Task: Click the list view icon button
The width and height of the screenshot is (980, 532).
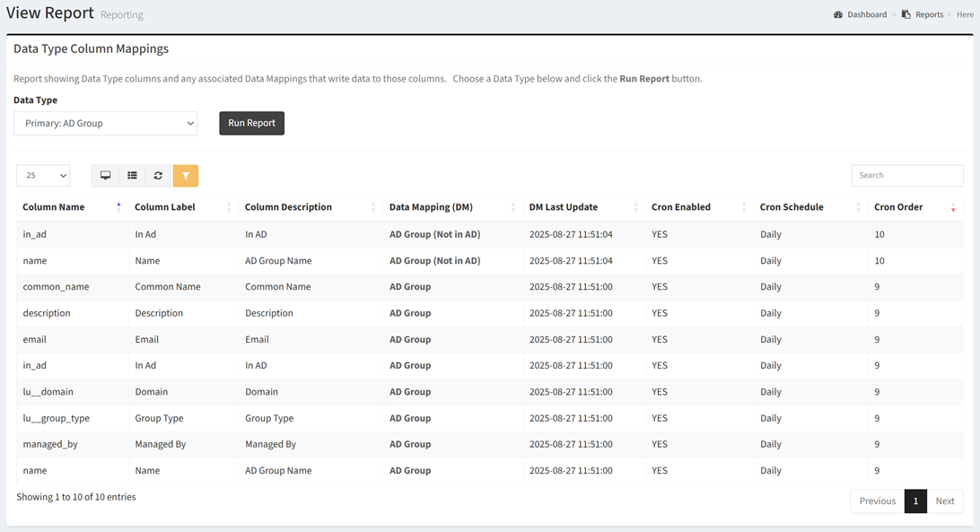Action: pos(132,176)
